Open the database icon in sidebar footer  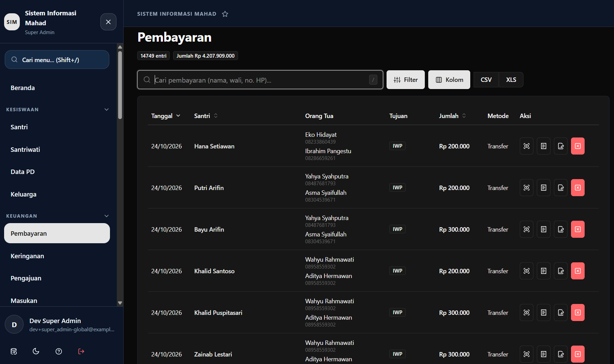(14, 351)
